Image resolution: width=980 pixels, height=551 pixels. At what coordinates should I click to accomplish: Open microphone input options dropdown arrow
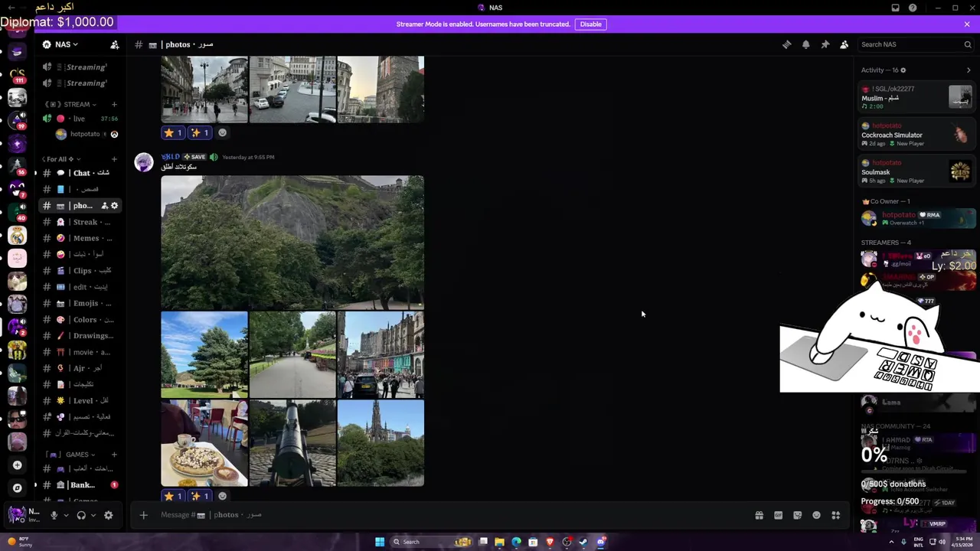click(x=66, y=515)
